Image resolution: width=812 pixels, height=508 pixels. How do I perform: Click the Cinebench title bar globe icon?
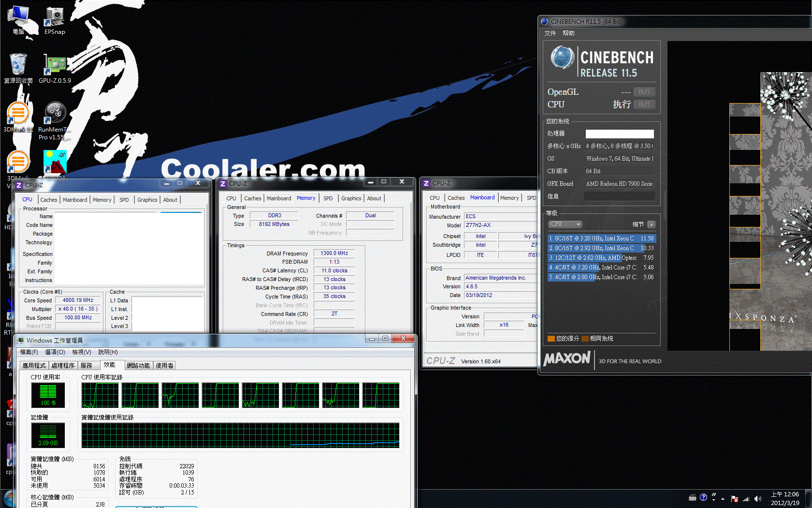coord(545,21)
